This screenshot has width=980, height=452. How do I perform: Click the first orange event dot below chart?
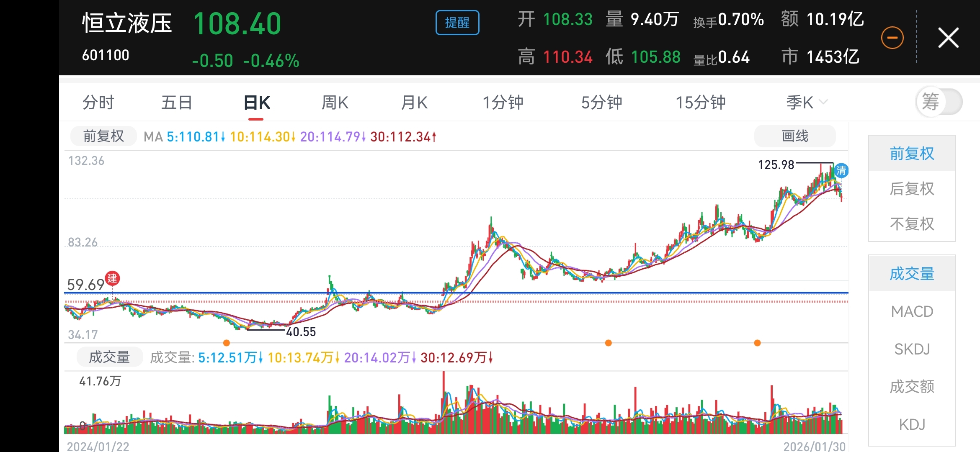tap(227, 343)
